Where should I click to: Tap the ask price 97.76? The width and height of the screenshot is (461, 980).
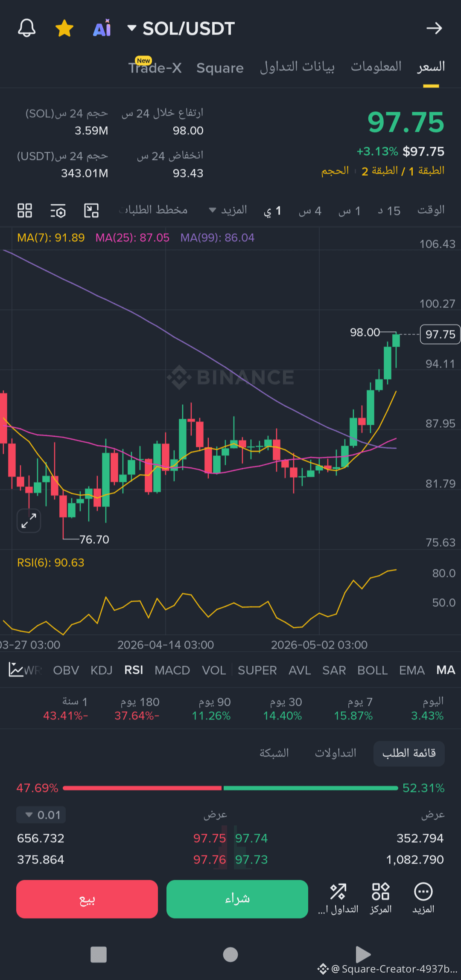210,860
